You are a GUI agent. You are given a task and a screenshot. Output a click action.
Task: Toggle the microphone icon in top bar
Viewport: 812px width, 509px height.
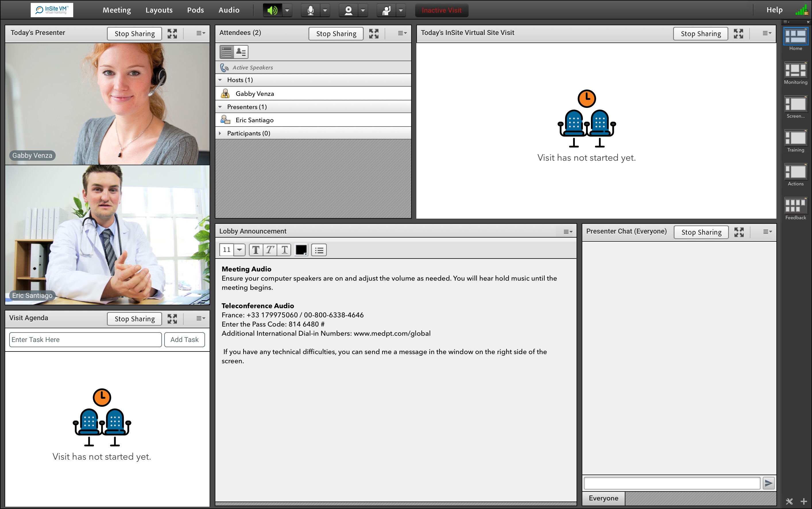pyautogui.click(x=310, y=10)
